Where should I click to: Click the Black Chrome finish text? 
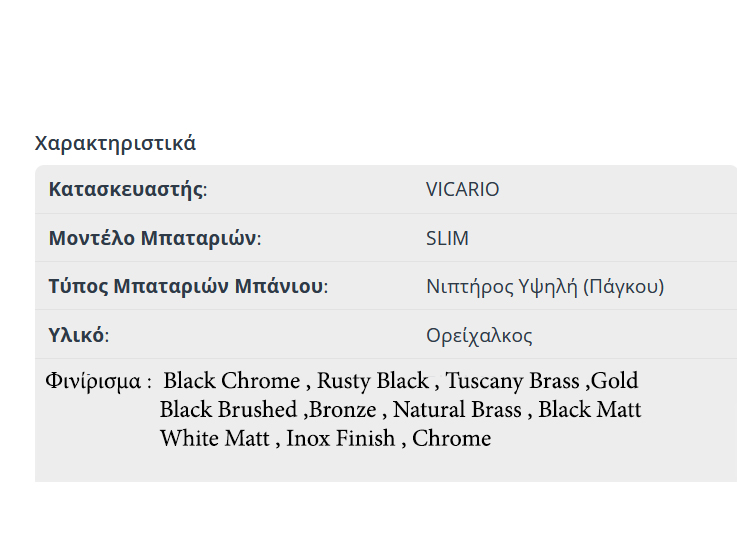(x=231, y=381)
